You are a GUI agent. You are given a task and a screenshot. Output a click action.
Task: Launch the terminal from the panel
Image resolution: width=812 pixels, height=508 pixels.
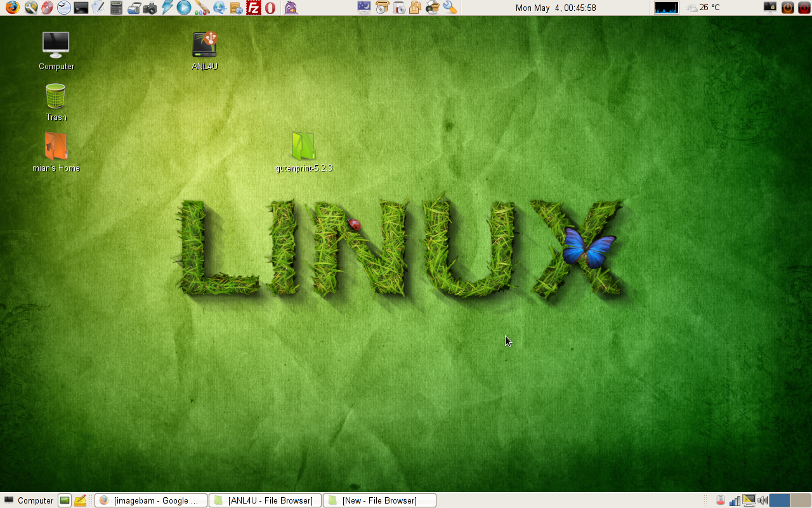coord(81,8)
